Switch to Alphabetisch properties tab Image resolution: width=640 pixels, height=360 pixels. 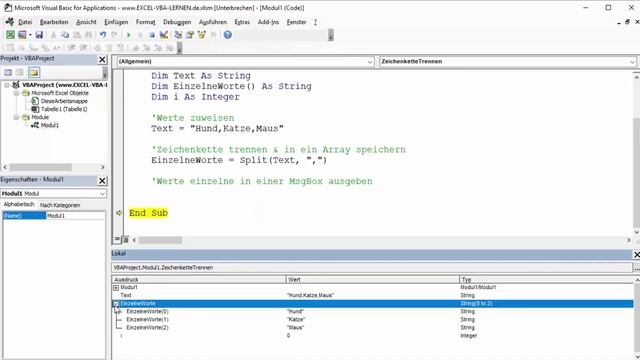pyautogui.click(x=19, y=204)
